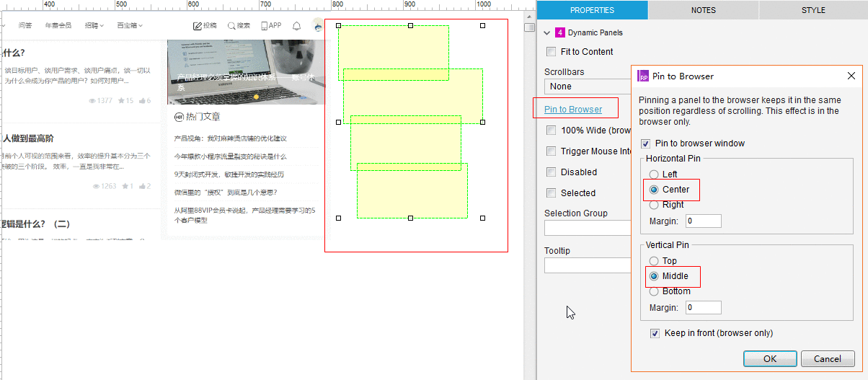Toggle 100% Wide checkbox
868x380 pixels.
(552, 131)
